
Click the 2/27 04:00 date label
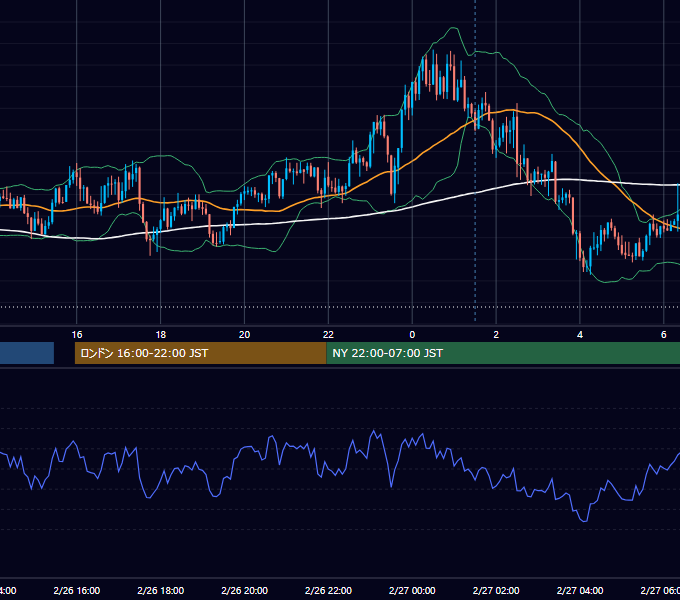pyautogui.click(x=580, y=590)
